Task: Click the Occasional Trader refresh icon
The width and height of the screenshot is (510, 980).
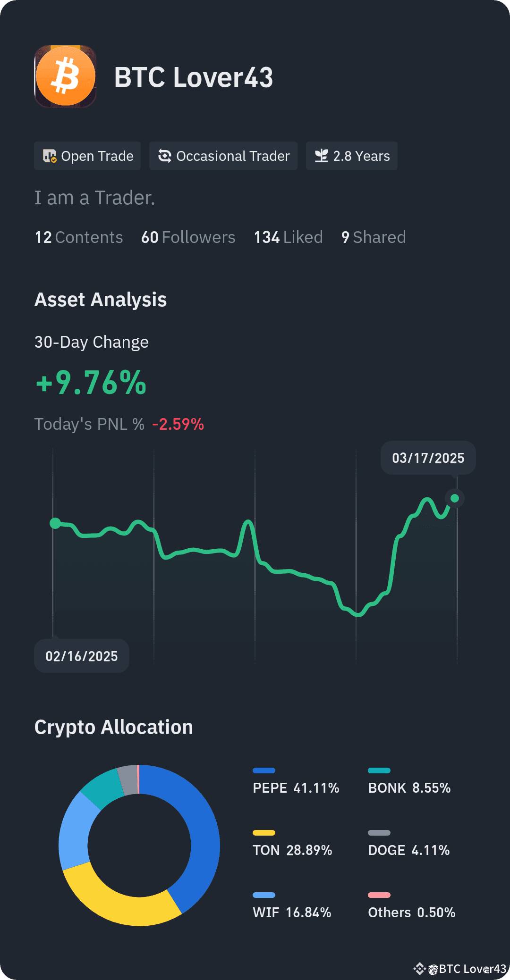Action: click(164, 156)
